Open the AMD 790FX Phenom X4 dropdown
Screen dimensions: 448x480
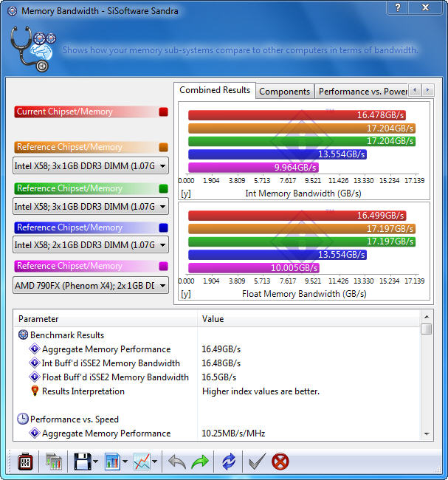[x=91, y=285]
